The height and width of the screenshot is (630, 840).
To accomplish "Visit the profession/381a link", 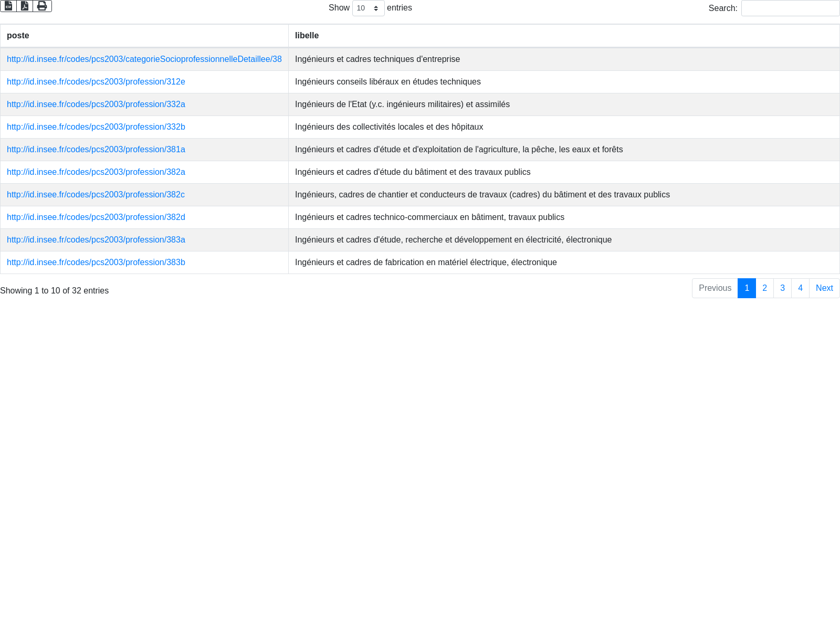I will click(96, 150).
